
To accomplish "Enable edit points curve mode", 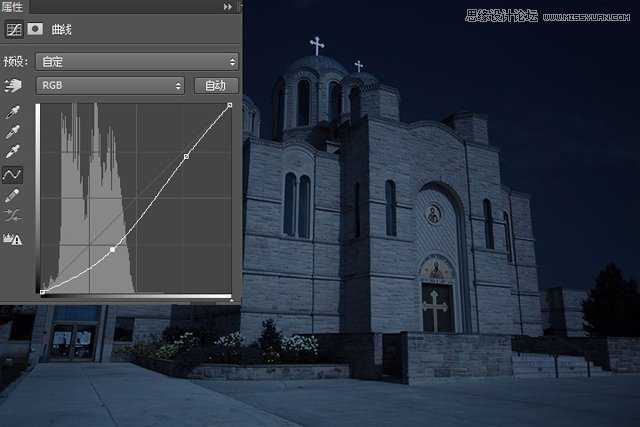I will click(x=14, y=174).
